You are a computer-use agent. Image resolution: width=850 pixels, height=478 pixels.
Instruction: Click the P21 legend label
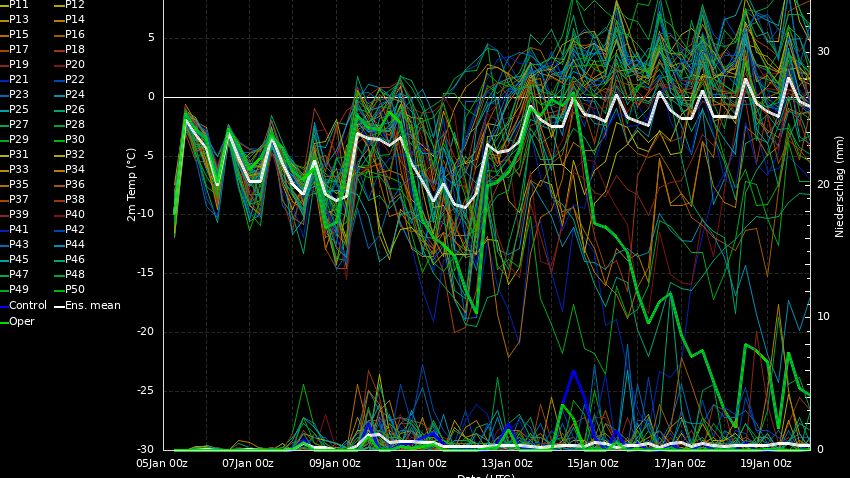coord(19,79)
